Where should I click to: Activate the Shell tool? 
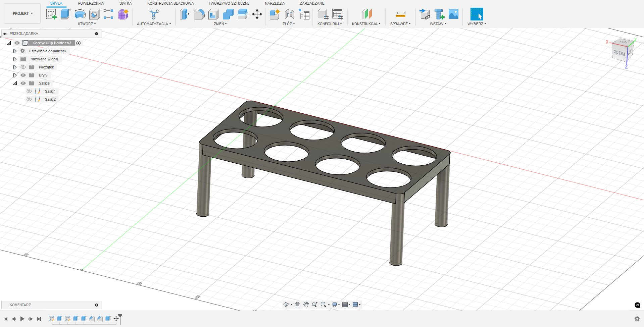coord(213,14)
